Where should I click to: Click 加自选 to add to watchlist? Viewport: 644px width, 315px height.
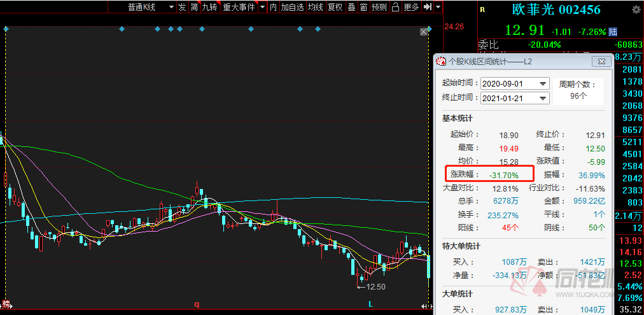293,7
